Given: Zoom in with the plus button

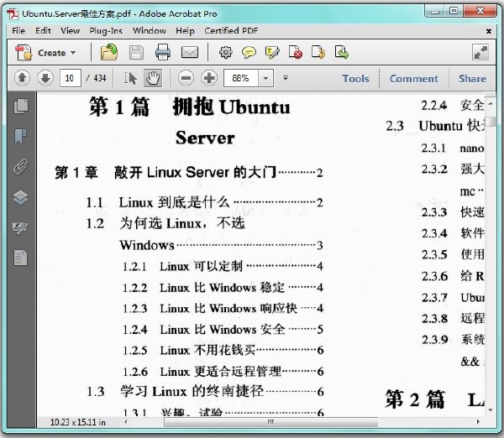Looking at the screenshot, I should point(209,78).
